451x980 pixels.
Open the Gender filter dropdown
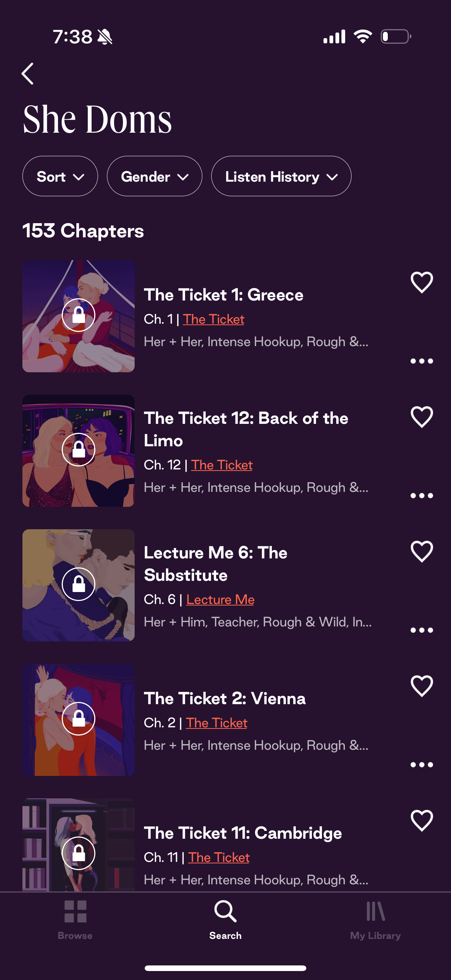154,176
